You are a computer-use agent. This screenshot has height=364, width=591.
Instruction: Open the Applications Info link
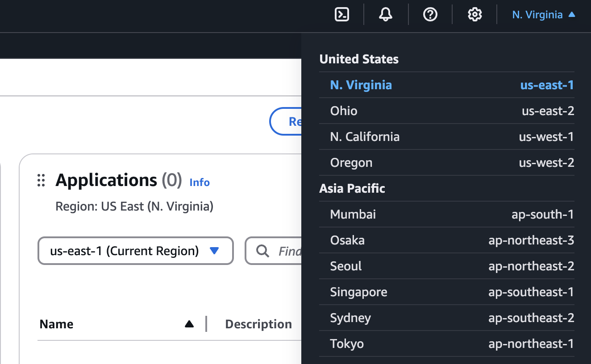point(200,182)
